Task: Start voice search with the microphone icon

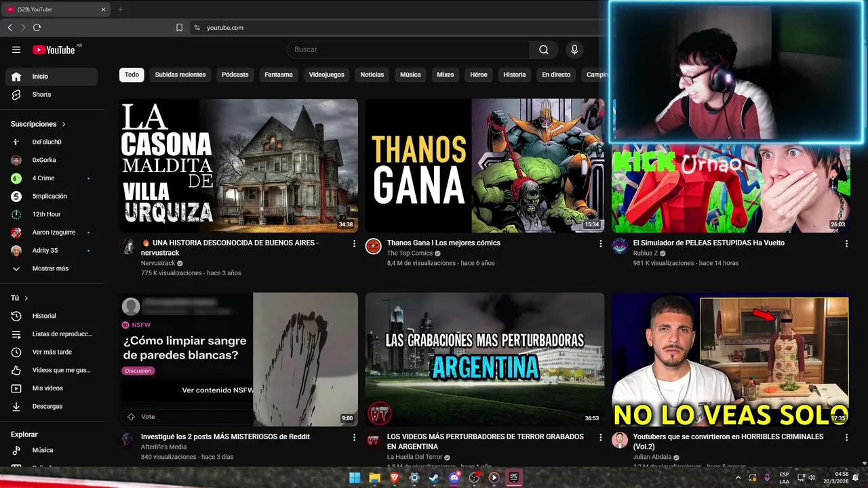Action: click(574, 49)
